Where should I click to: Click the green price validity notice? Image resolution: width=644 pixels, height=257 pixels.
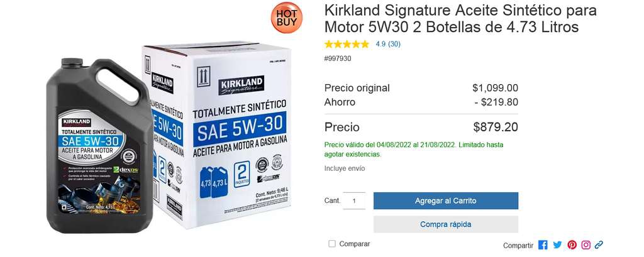pos(414,150)
